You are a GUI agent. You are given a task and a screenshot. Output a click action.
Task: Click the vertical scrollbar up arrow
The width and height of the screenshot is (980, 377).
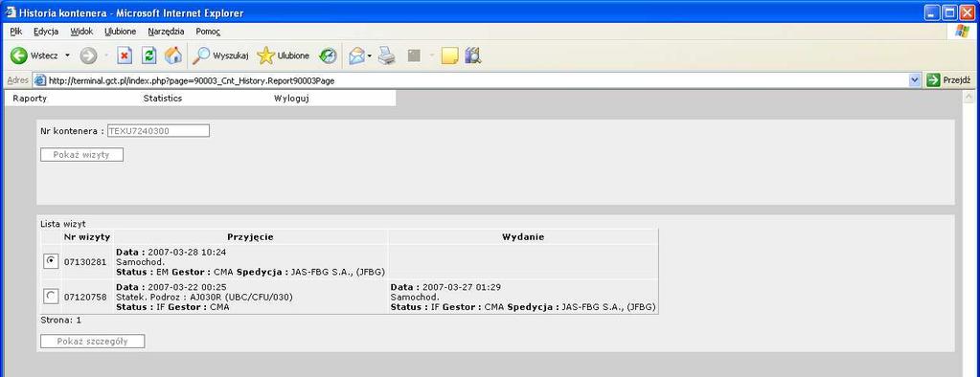(x=969, y=97)
